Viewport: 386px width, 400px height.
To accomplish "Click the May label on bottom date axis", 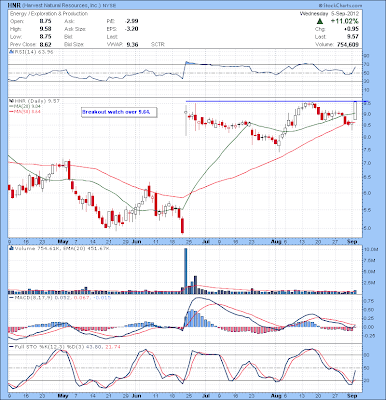I will [x=62, y=396].
